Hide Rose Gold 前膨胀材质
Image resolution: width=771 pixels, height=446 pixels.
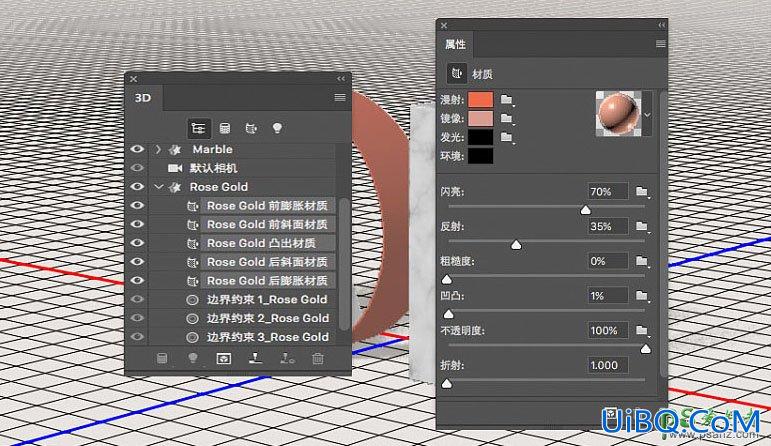point(137,205)
